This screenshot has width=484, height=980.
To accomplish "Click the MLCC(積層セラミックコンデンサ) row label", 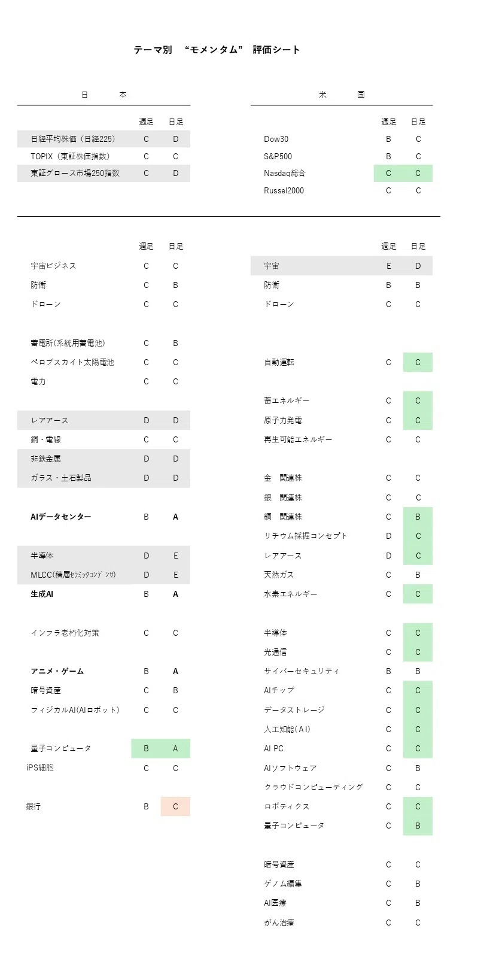I will (x=73, y=575).
